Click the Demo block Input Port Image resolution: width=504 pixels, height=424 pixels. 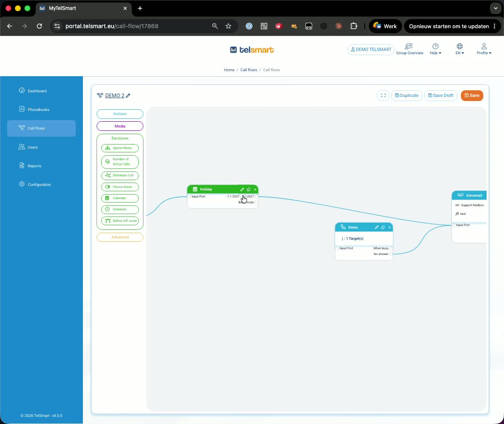[337, 248]
